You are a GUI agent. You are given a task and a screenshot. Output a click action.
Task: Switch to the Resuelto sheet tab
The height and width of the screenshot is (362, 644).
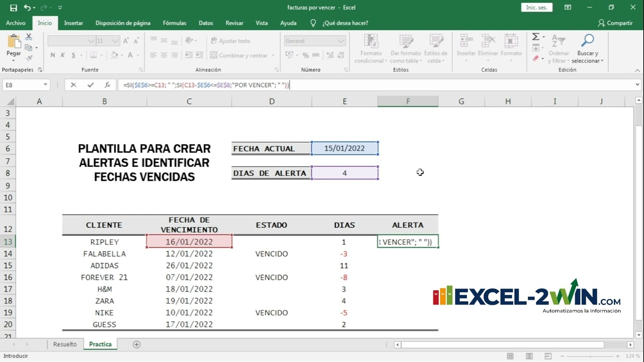(x=65, y=344)
